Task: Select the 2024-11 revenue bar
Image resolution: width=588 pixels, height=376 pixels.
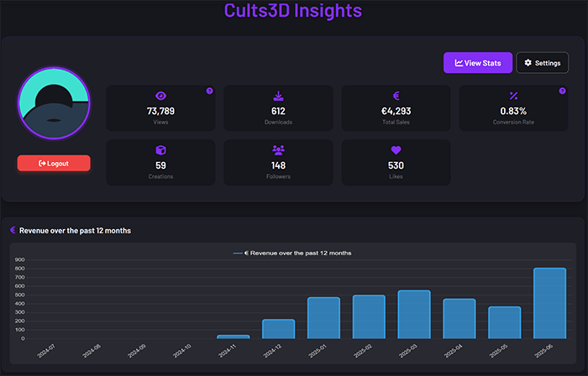Action: click(x=234, y=337)
